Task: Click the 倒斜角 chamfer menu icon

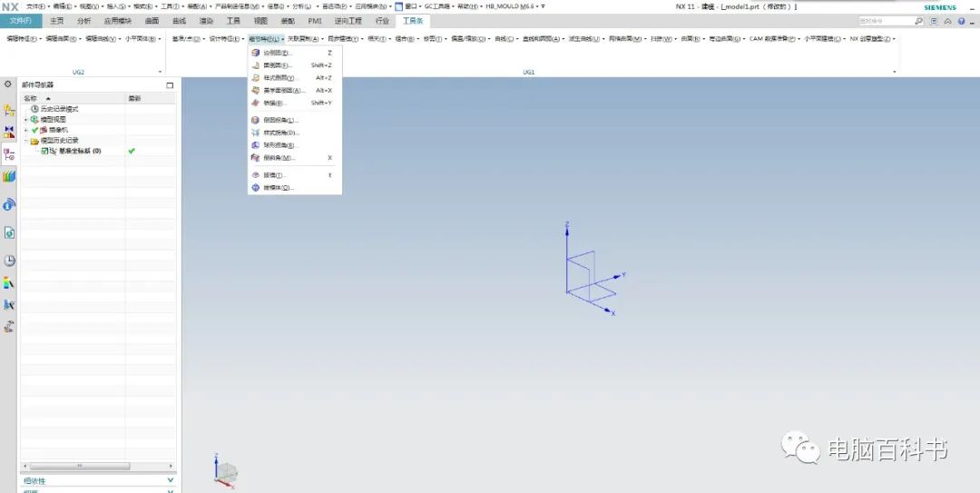Action: pyautogui.click(x=255, y=158)
